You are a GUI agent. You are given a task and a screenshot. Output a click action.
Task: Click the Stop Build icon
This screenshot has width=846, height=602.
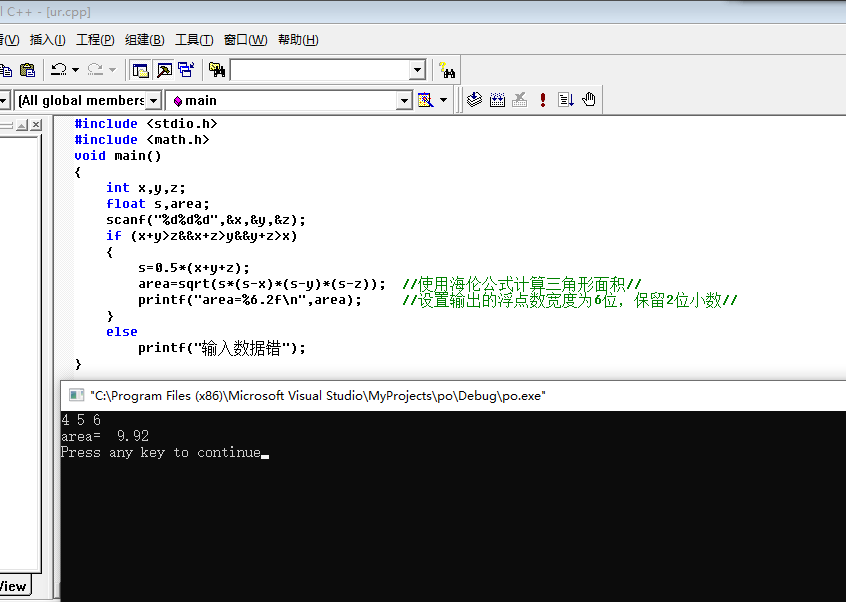(520, 99)
